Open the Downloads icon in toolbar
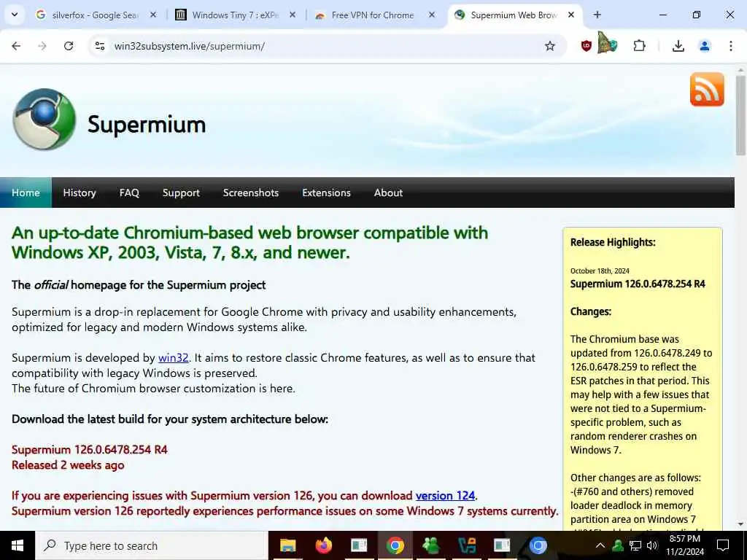747x560 pixels. pyautogui.click(x=678, y=46)
